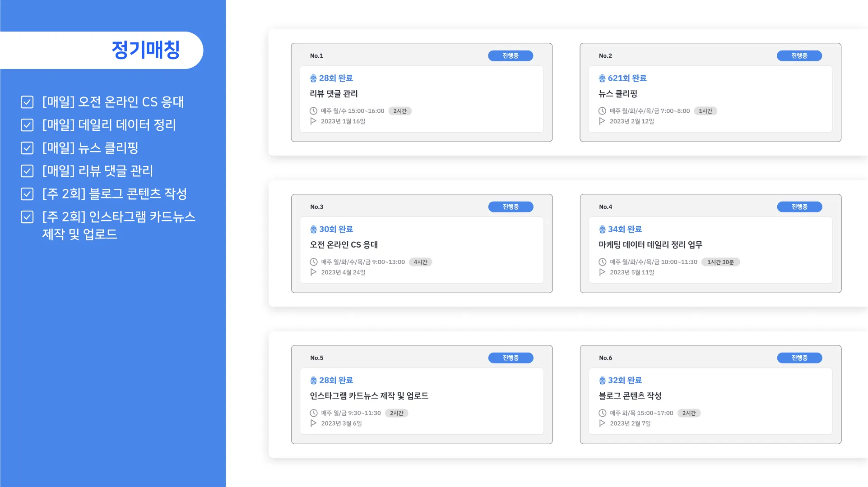The height and width of the screenshot is (487, 868).
Task: Click the clock icon in card No.4
Action: click(602, 262)
